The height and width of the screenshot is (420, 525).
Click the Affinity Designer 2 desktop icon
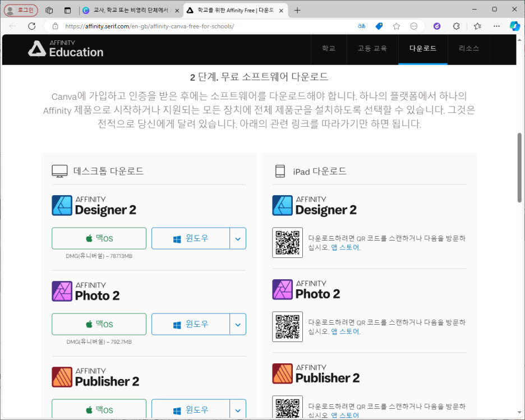pos(62,205)
